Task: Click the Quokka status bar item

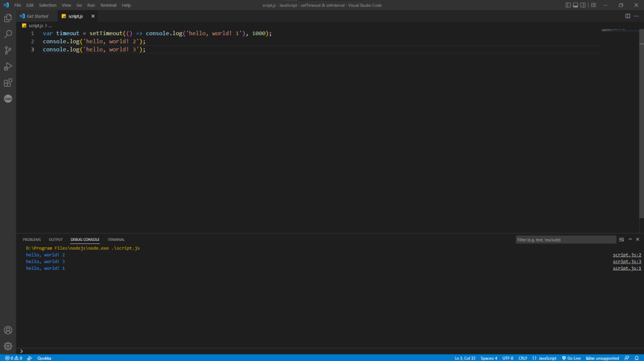Action: coord(44,358)
